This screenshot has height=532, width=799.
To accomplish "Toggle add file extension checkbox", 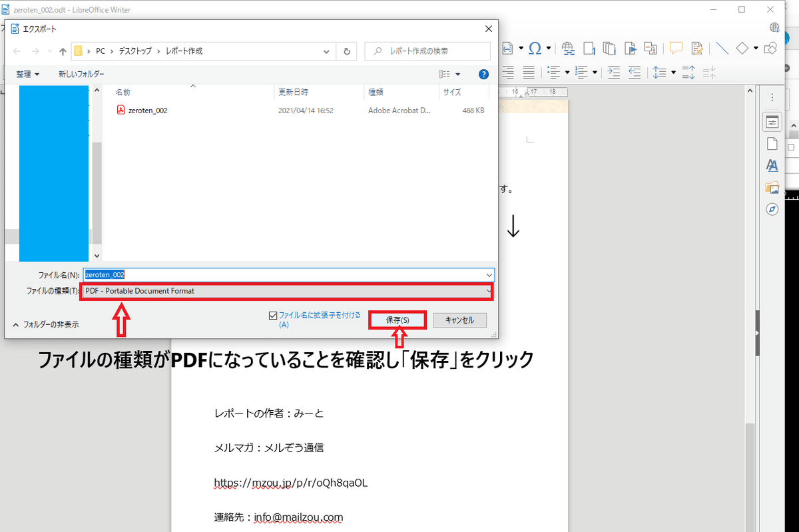I will [x=273, y=316].
